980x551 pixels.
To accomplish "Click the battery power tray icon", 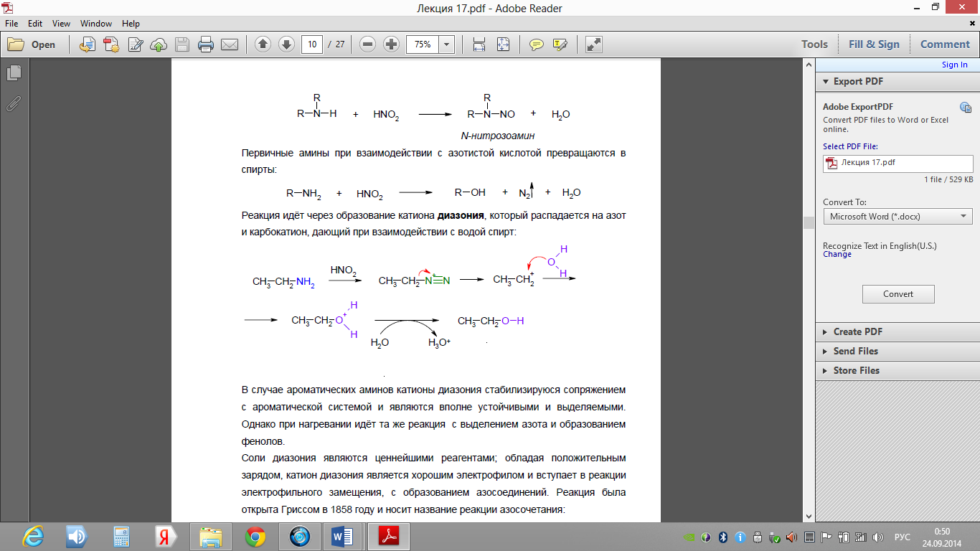I will (x=844, y=537).
